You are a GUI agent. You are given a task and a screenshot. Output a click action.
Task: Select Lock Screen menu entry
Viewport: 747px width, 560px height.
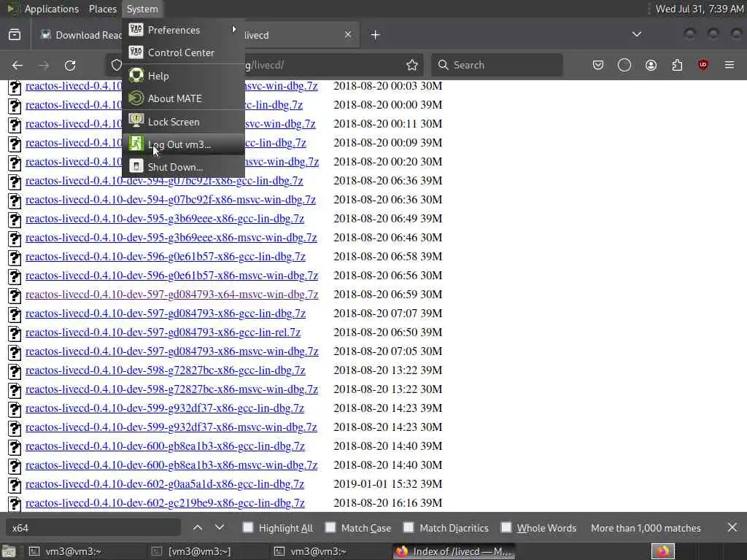coord(183,122)
